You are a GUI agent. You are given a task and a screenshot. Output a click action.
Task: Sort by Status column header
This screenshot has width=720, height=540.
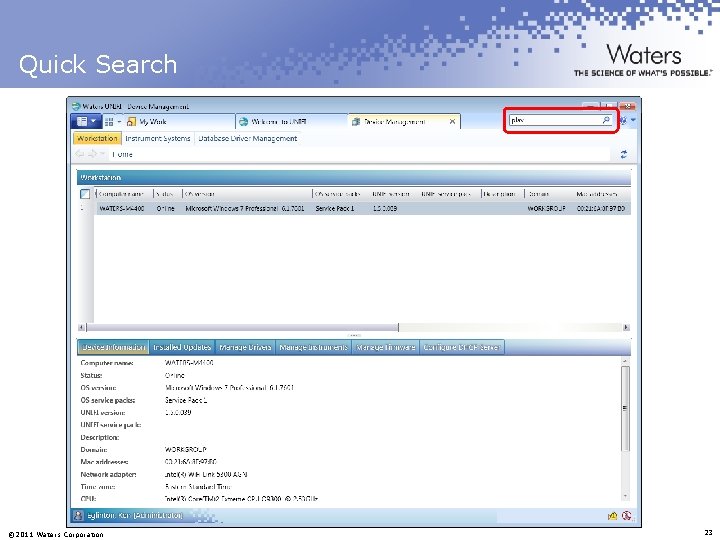165,194
